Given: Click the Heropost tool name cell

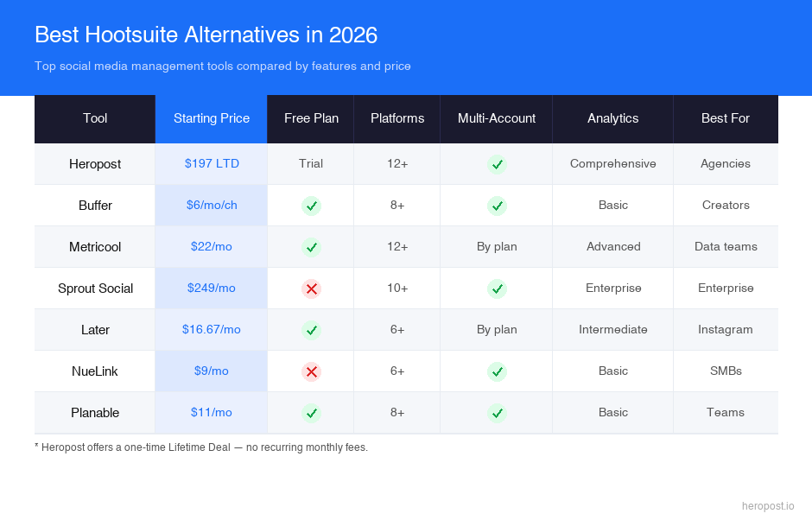Looking at the screenshot, I should click(x=95, y=164).
